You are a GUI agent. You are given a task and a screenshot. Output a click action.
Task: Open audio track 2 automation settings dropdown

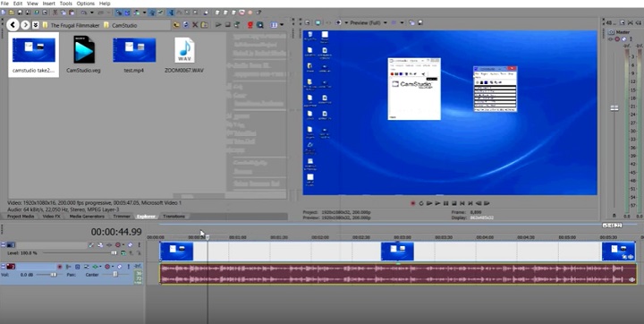(113, 267)
